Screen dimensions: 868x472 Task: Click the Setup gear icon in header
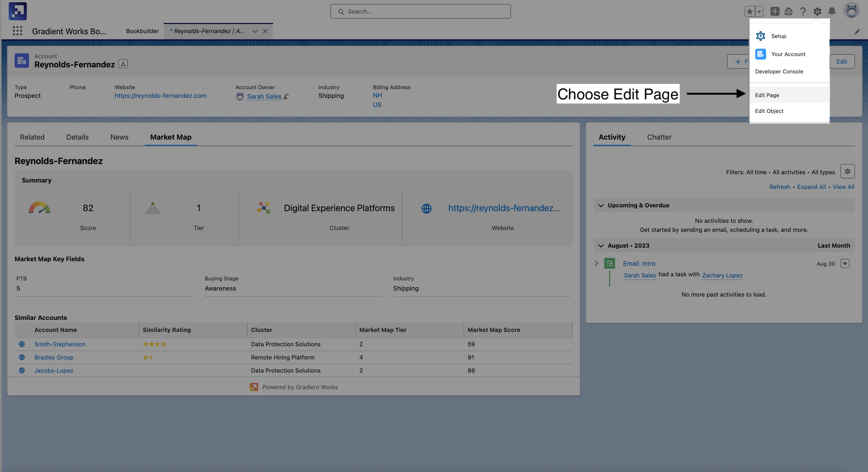click(x=817, y=11)
